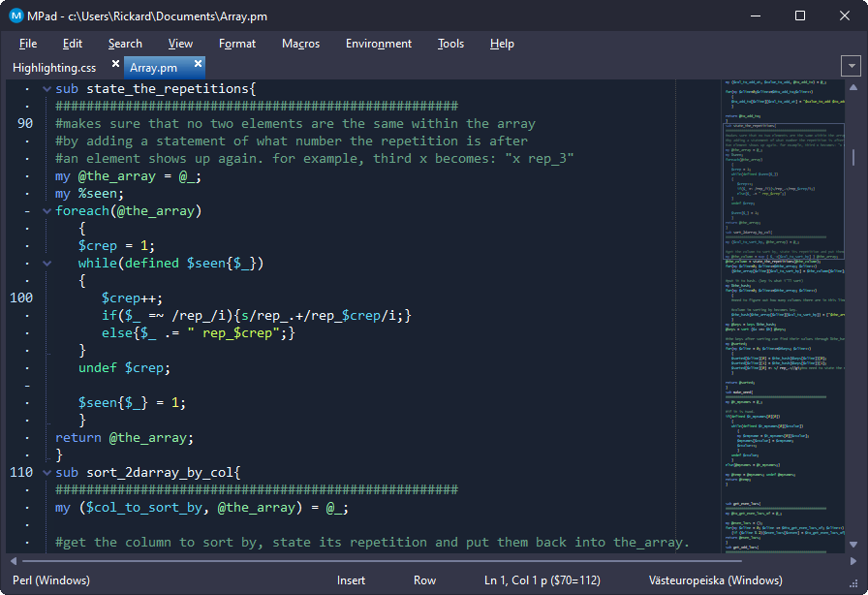
Task: Close the Highlighting.css tab
Action: click(x=116, y=64)
